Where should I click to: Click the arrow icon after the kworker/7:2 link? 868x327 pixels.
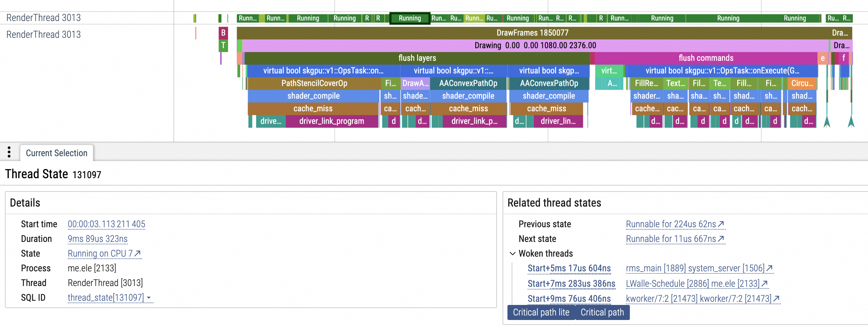coord(776,298)
